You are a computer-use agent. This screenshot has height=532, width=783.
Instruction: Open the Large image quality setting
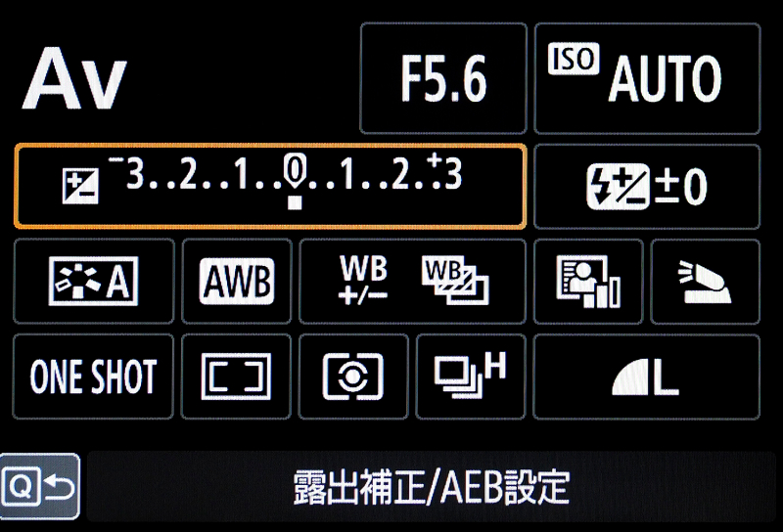coord(647,377)
